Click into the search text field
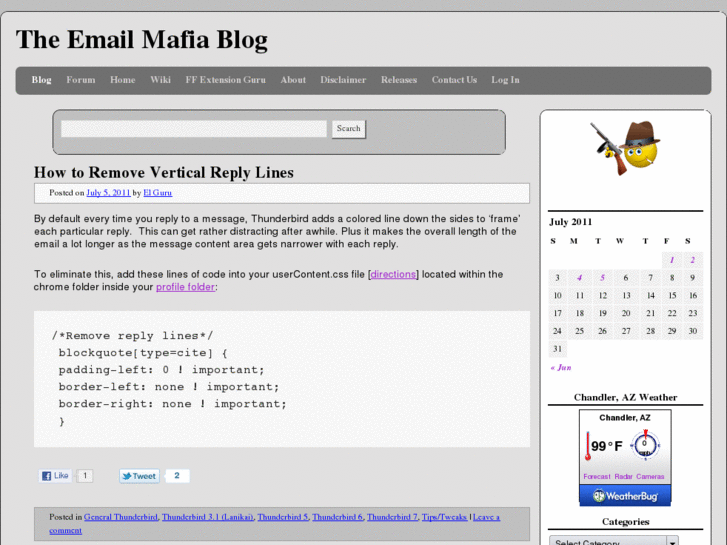This screenshot has height=545, width=727. pos(194,128)
